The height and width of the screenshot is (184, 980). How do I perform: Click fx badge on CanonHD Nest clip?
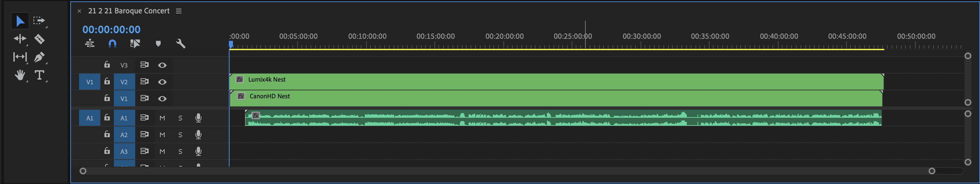241,96
